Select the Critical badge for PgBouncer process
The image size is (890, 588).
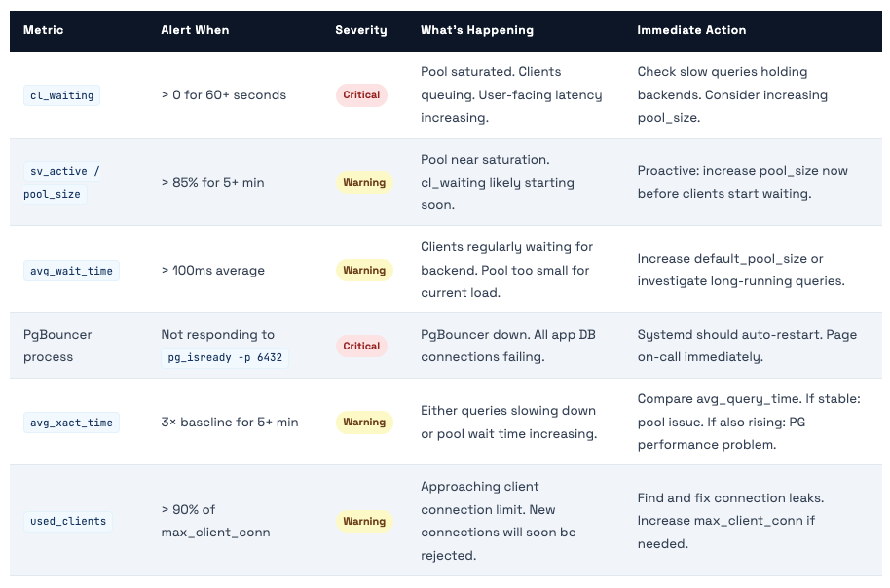coord(361,347)
